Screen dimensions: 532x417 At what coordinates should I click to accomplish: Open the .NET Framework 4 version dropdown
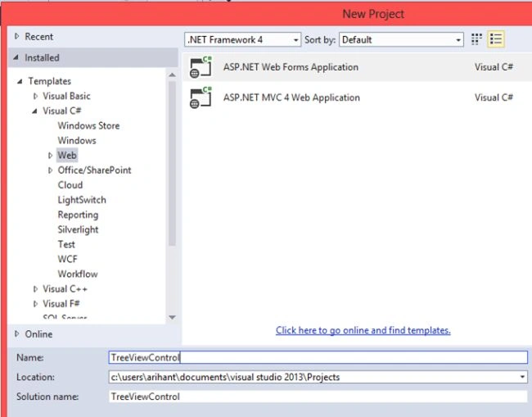(x=242, y=39)
